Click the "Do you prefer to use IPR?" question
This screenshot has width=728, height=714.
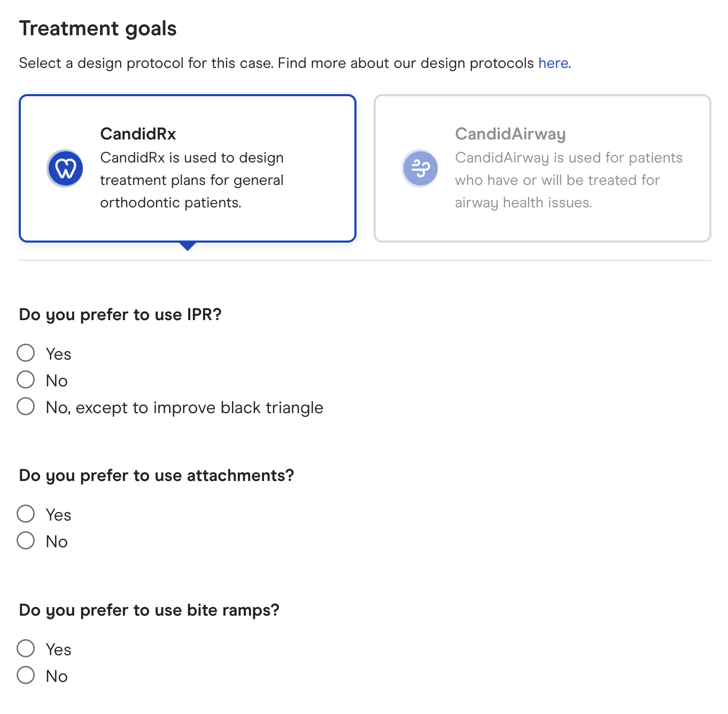point(120,315)
